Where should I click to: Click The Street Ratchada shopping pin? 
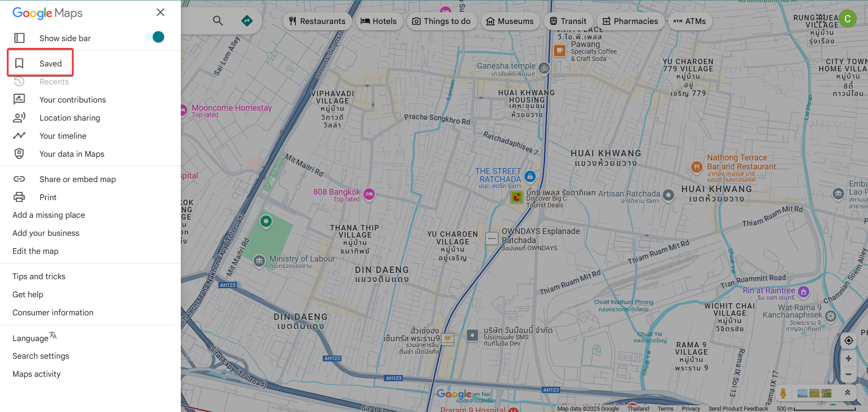[530, 177]
